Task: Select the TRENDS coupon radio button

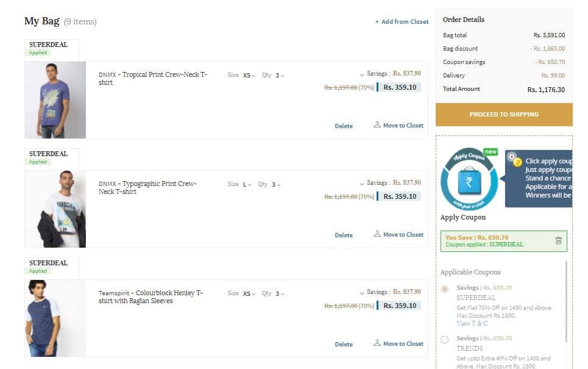Action: (x=445, y=339)
